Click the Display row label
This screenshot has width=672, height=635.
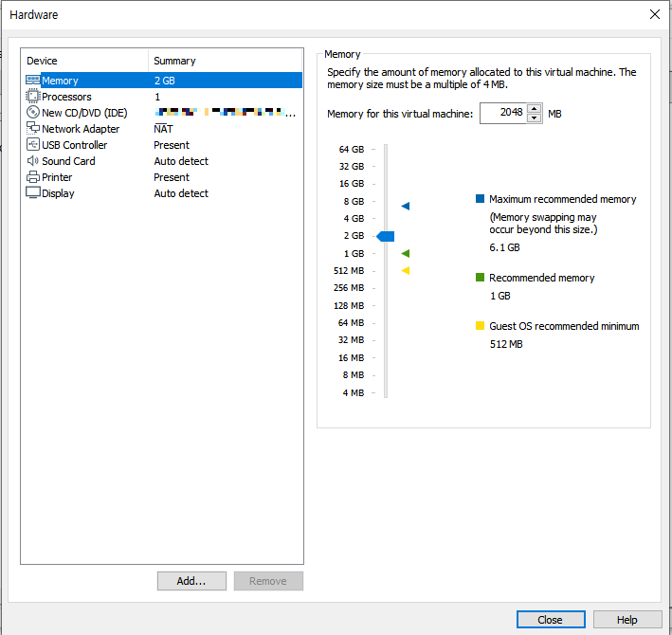pos(58,193)
